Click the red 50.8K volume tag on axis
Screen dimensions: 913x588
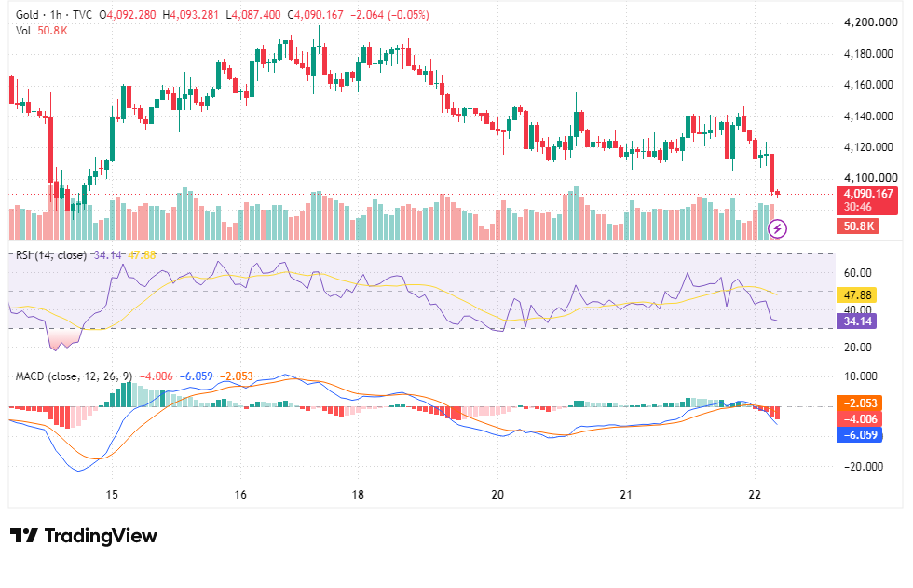[858, 226]
